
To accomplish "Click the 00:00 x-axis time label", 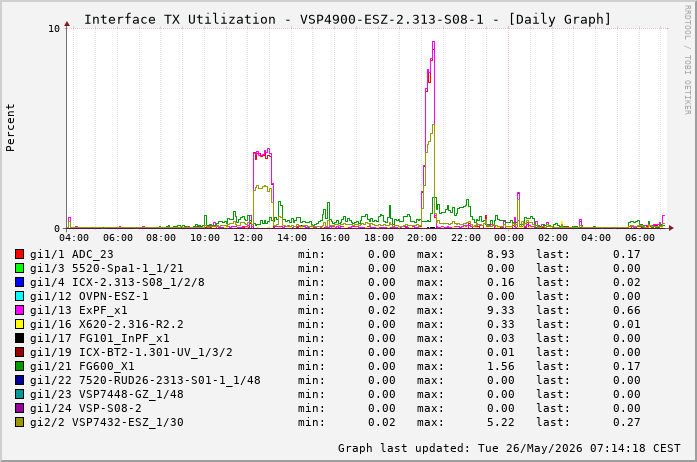I will (x=509, y=238).
